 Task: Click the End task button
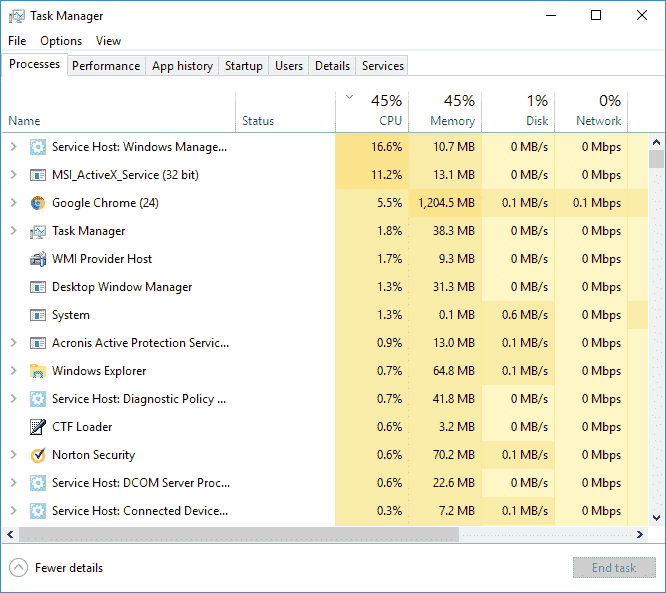coord(614,568)
